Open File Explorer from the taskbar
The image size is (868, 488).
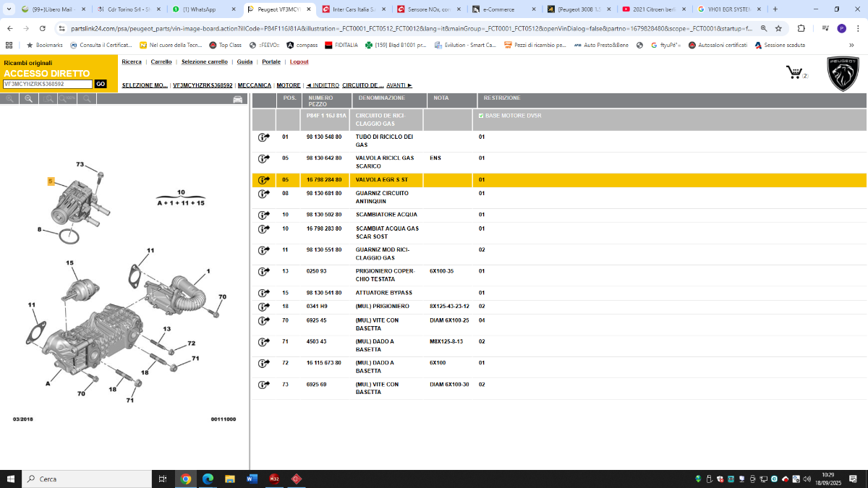pos(230,479)
